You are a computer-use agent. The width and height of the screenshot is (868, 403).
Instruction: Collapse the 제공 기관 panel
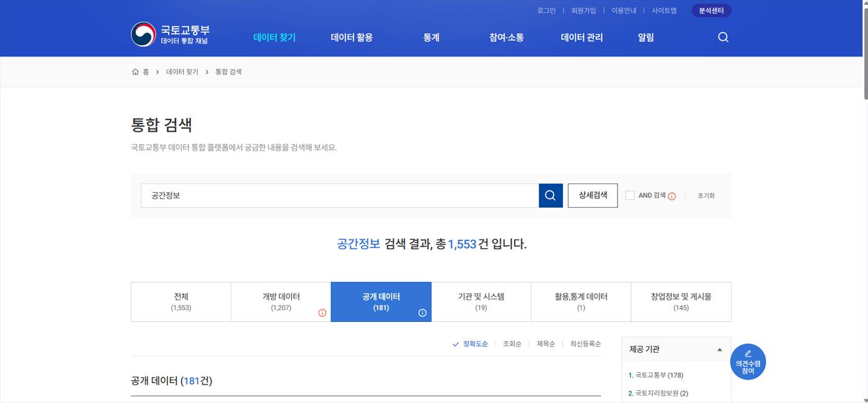coord(719,350)
